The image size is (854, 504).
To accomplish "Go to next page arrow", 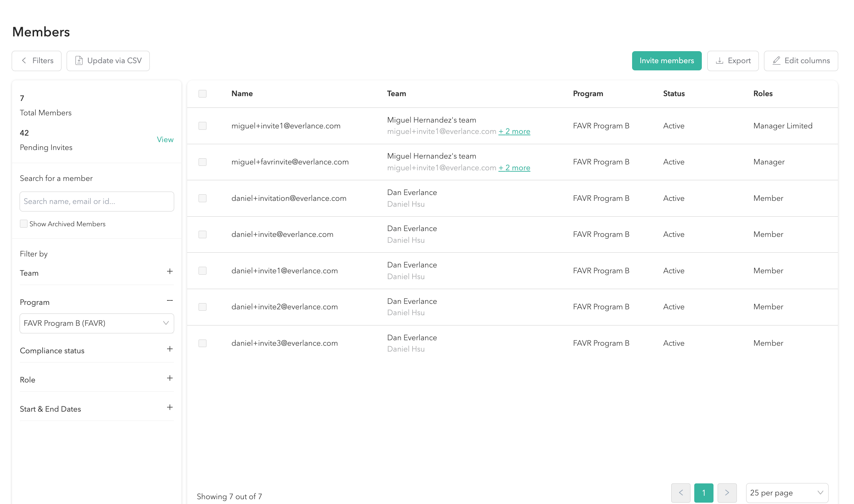I will click(727, 493).
